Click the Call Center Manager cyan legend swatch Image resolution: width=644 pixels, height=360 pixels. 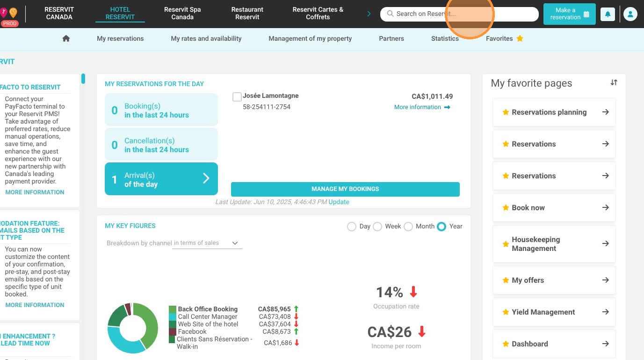pyautogui.click(x=173, y=317)
